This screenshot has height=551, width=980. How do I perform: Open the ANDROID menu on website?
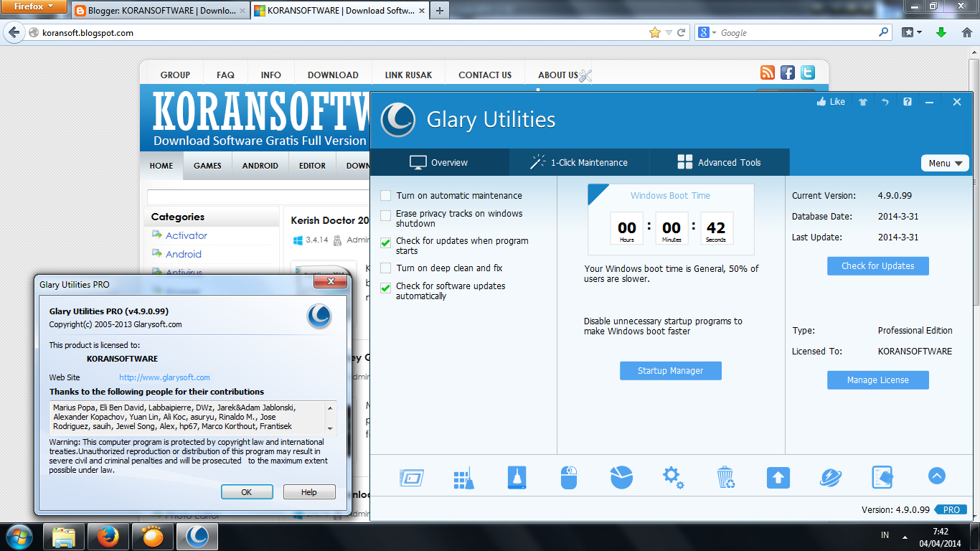coord(260,166)
